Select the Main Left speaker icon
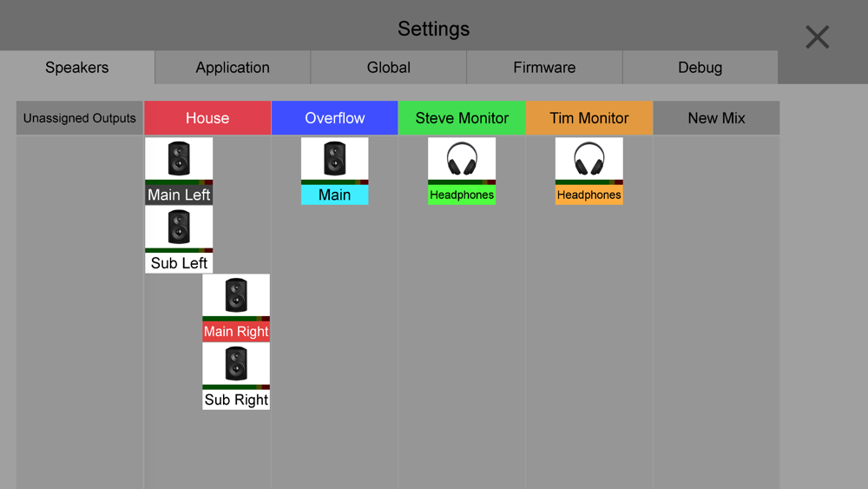Image resolution: width=868 pixels, height=489 pixels. [179, 159]
